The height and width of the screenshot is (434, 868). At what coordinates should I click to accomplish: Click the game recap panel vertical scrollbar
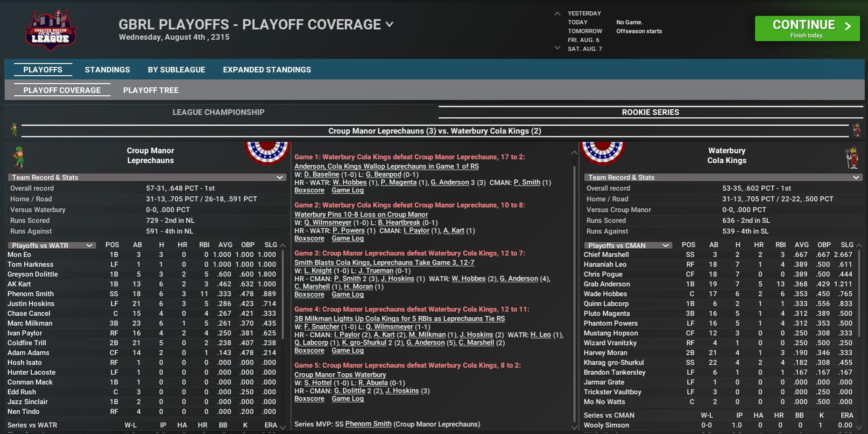tap(574, 290)
